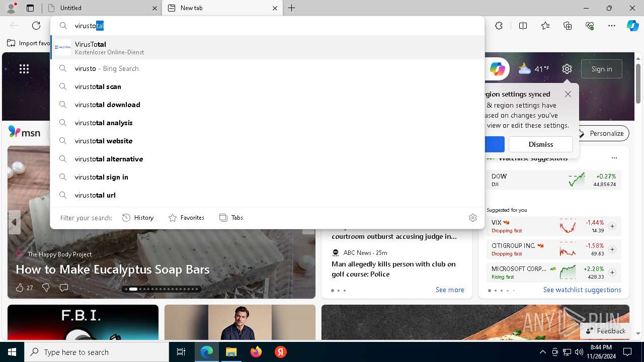Open the Feedback button
This screenshot has width=644, height=362.
(x=606, y=331)
